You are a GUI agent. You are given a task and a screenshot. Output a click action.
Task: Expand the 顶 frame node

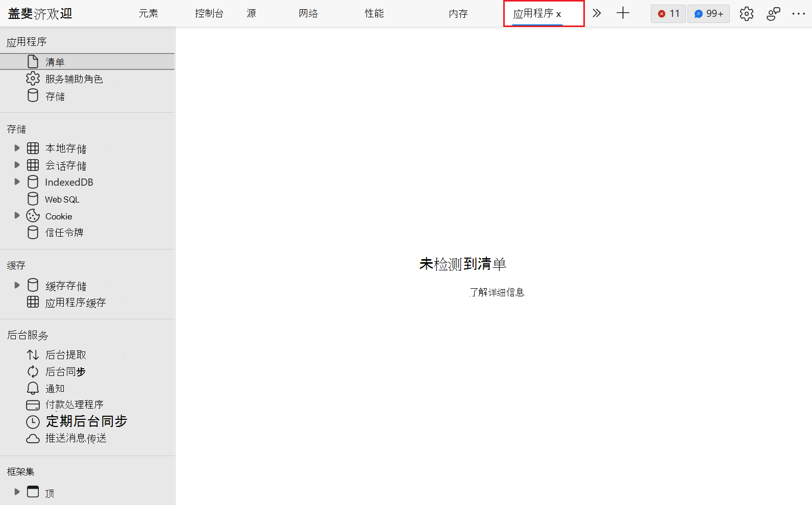pos(17,492)
